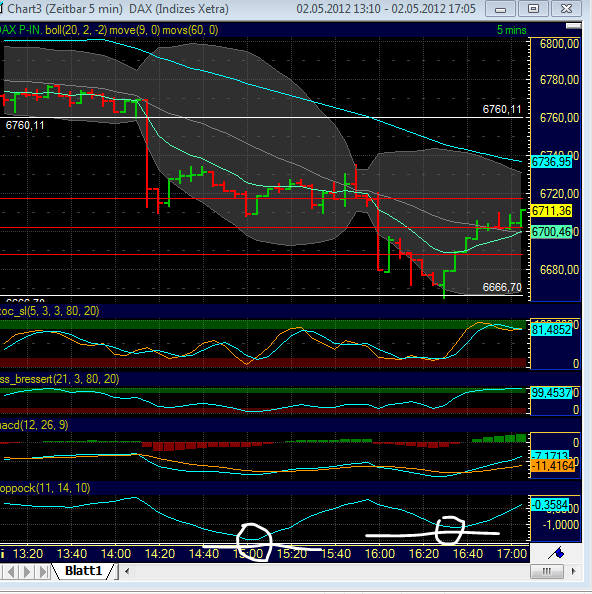Click the orange '-11,4164' signal value tag
Viewport: 592px width, 594px height.
pos(553,466)
